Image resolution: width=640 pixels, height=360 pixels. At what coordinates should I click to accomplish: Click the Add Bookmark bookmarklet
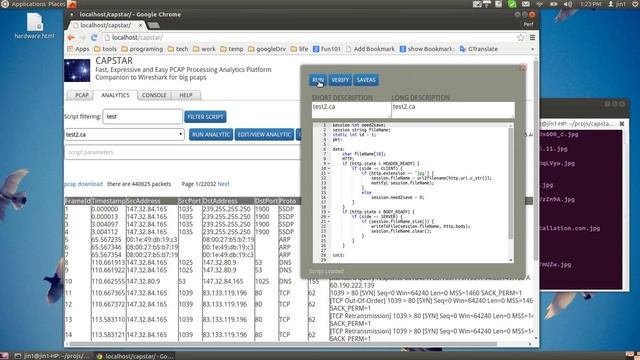370,49
